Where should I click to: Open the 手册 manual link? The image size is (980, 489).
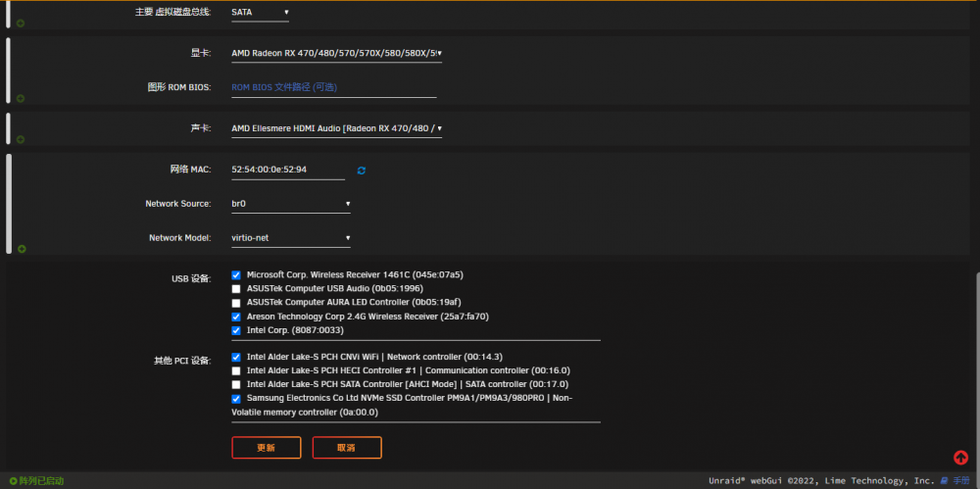[x=961, y=481]
